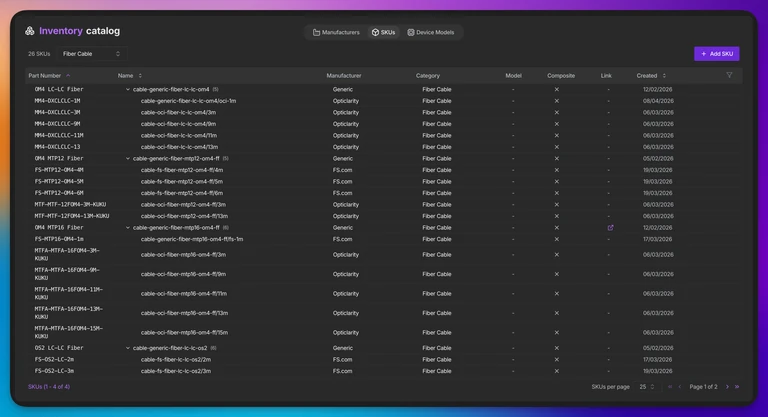Select part number MTFA-MTFA-16FOM4-11M-KUKU
Image resolution: width=768 pixels, height=417 pixels.
(x=69, y=294)
